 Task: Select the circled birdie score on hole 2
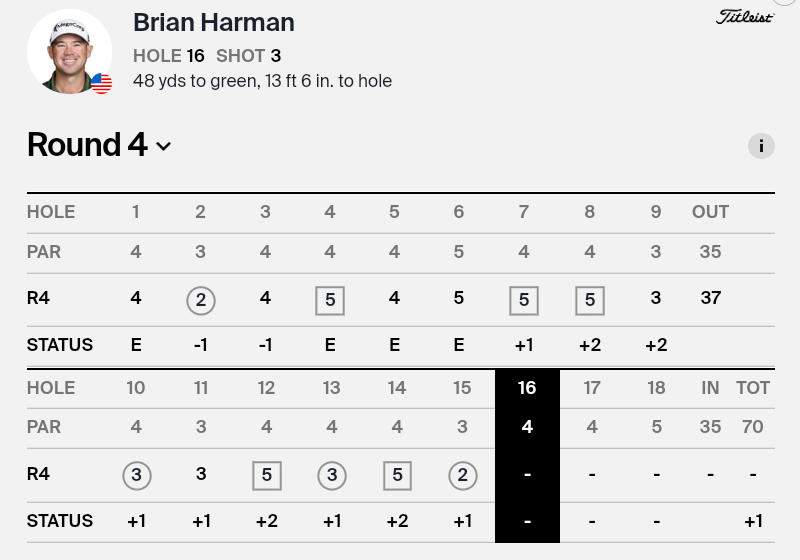[201, 299]
